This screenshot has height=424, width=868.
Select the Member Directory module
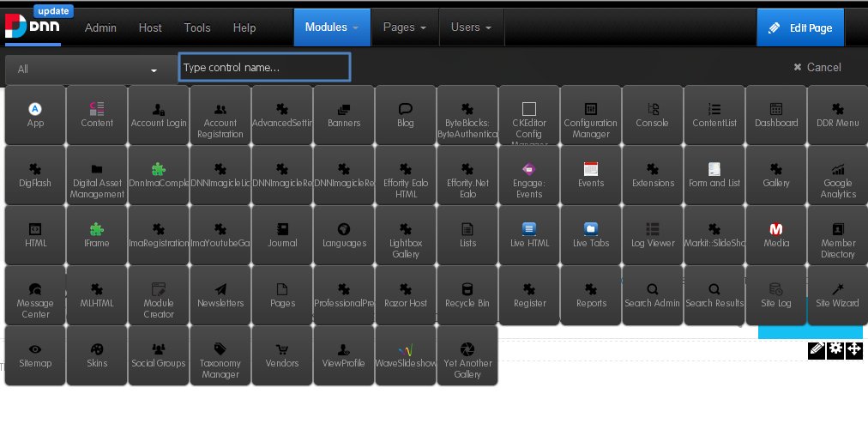pos(838,235)
